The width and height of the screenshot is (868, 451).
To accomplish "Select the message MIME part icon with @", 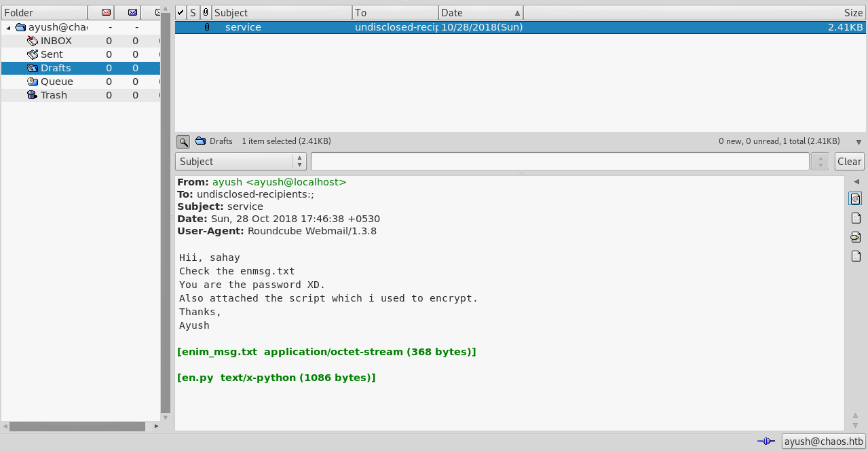I will coord(856,199).
